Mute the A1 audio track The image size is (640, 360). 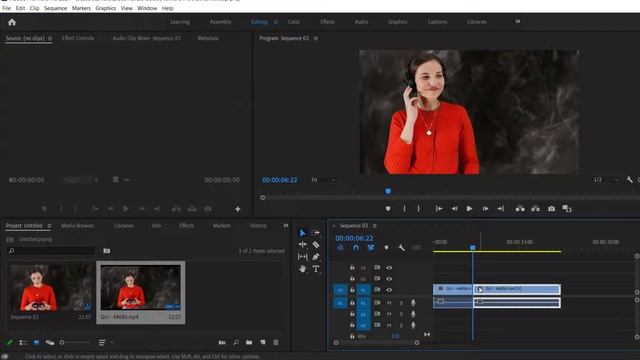(389, 303)
